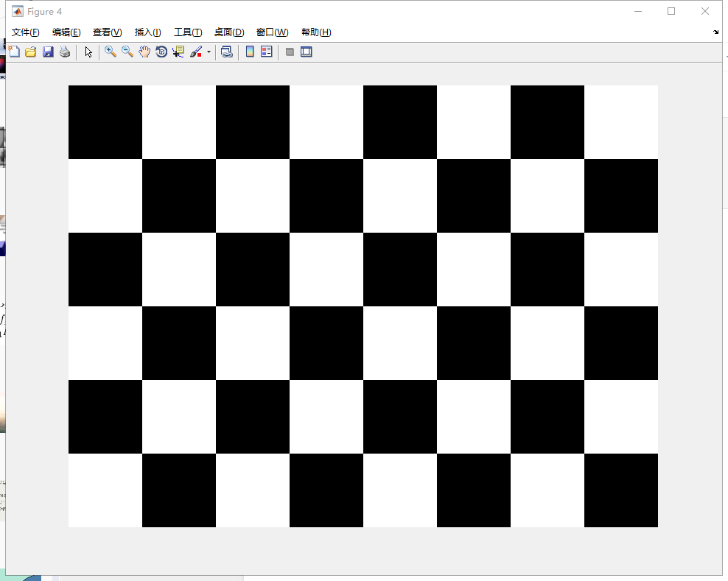The height and width of the screenshot is (581, 728).
Task: Click the New Figure icon
Action: tap(14, 52)
